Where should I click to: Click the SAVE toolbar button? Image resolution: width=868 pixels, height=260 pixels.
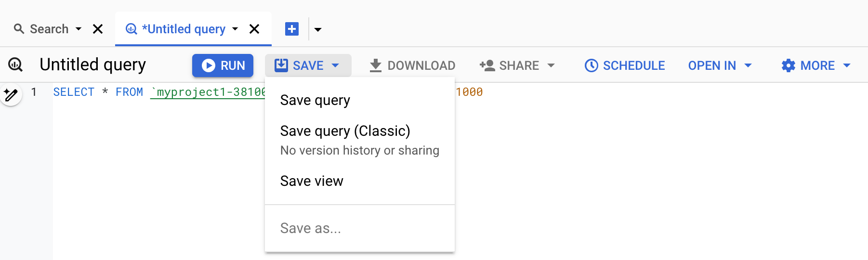point(307,65)
